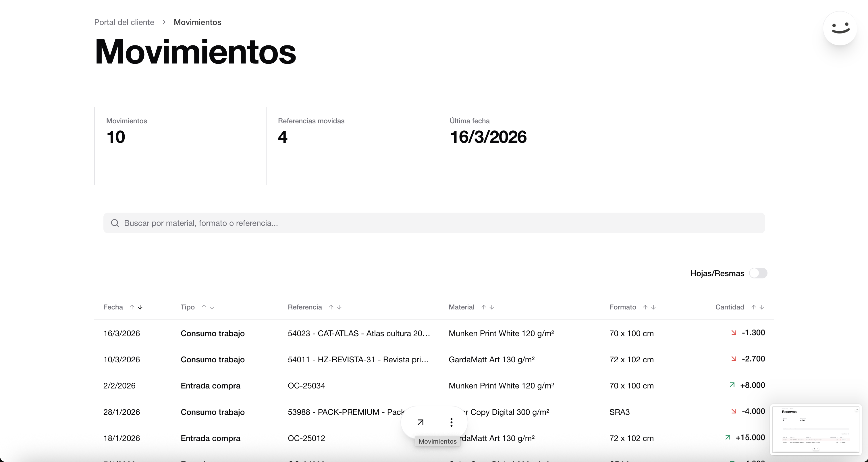Viewport: 868px width, 462px height.
Task: Click the chevron in the breadcrumb trail
Action: [x=164, y=22]
